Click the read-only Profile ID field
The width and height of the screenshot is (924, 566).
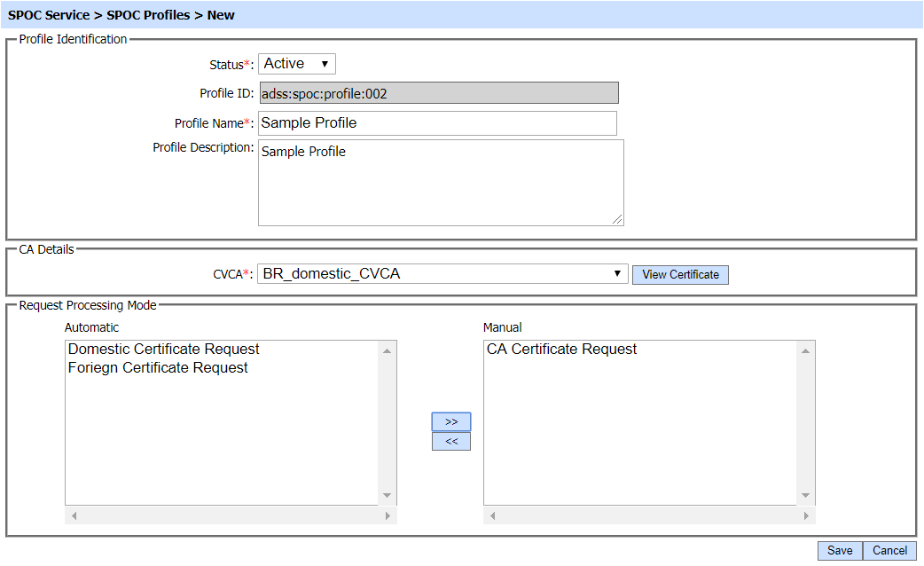coord(437,94)
